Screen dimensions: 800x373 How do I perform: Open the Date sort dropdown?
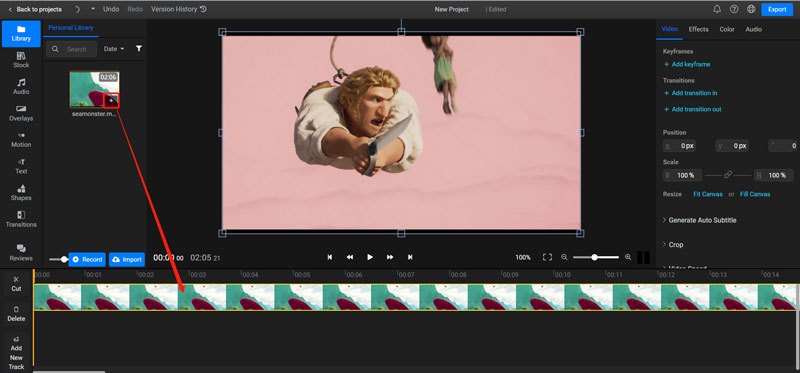point(114,49)
